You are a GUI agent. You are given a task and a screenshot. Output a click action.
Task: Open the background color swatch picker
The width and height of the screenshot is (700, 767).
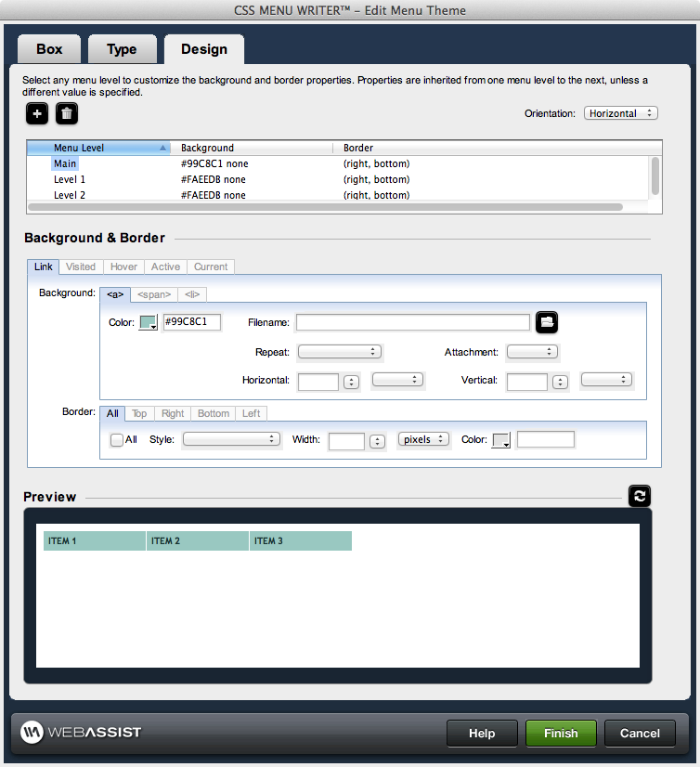tap(149, 322)
